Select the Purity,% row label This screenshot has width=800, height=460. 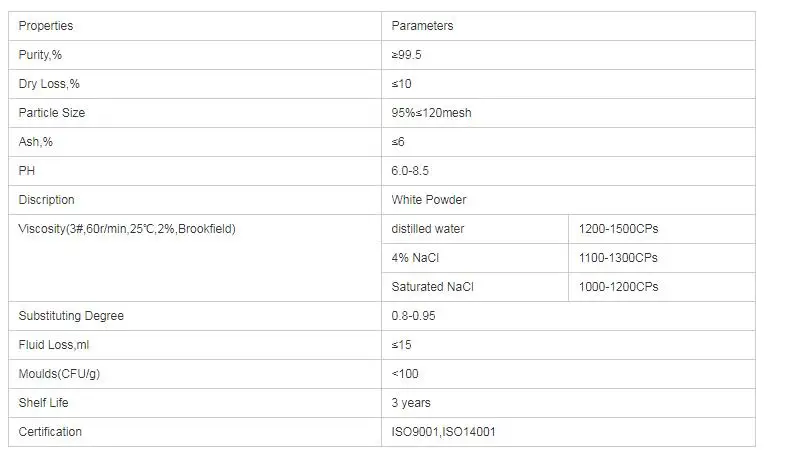coord(41,55)
